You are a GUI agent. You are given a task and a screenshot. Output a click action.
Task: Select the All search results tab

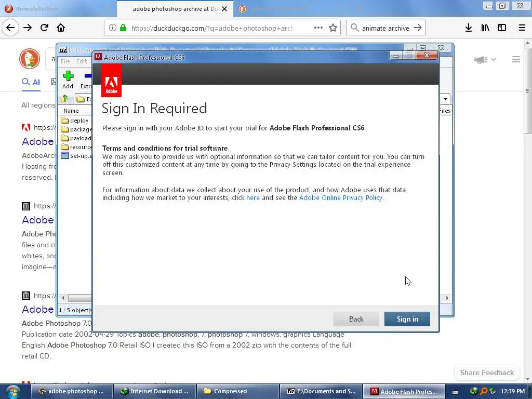(x=31, y=82)
